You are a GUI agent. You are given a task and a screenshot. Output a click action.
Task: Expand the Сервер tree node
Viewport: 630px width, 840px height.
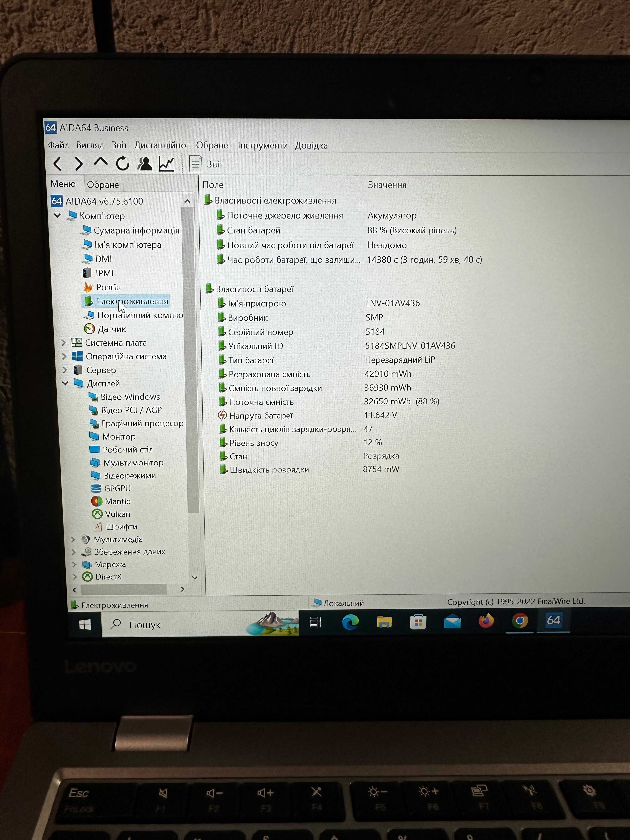(x=65, y=370)
